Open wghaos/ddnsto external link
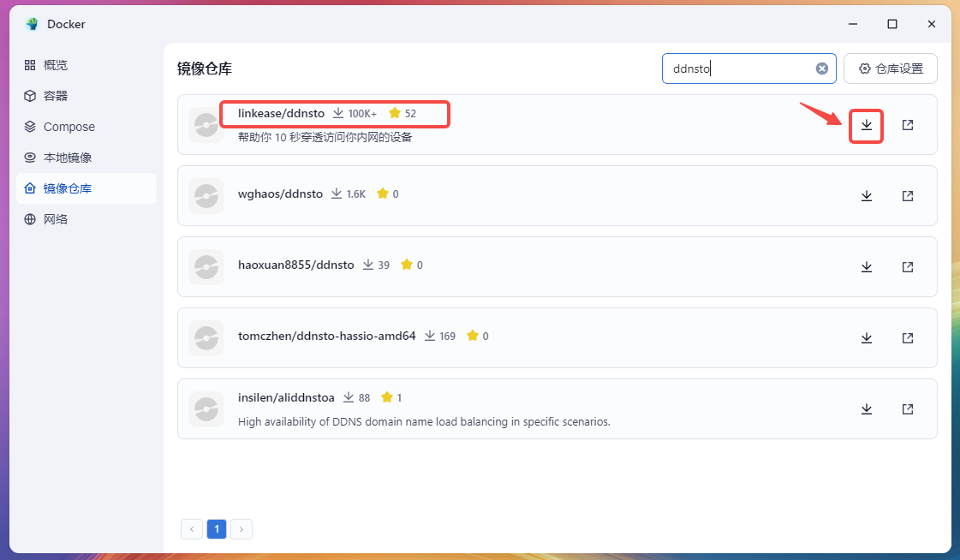Screen dimensions: 960x560 coord(908,196)
